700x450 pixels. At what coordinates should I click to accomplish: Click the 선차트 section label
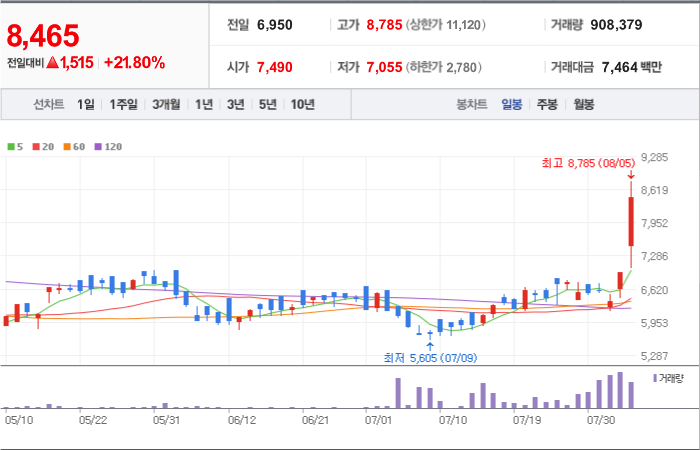tap(49, 105)
